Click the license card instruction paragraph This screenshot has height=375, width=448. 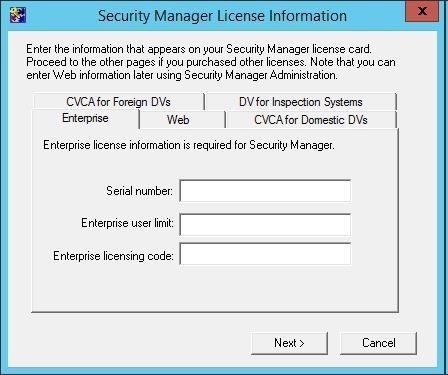[211, 62]
